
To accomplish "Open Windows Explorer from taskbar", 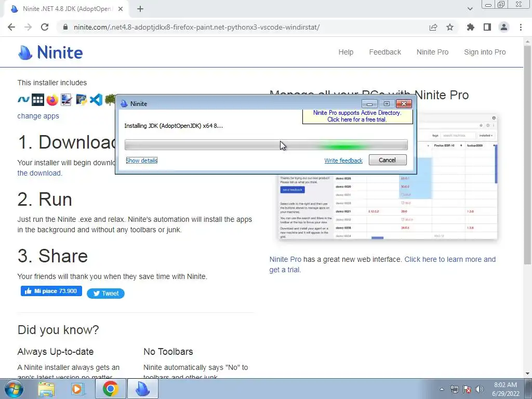I will [46, 389].
